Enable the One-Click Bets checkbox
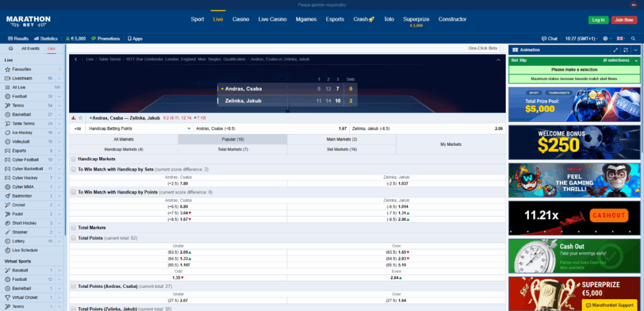This screenshot has height=311, width=644. (502, 48)
